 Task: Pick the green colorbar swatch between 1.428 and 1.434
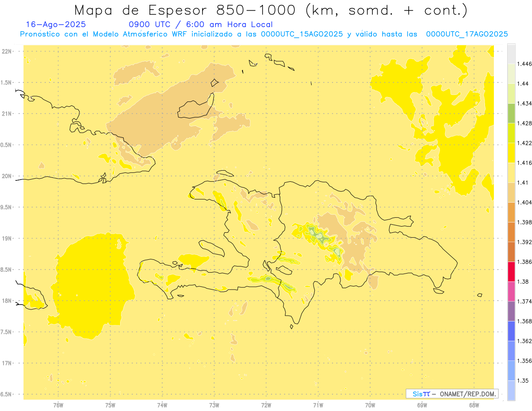point(511,113)
